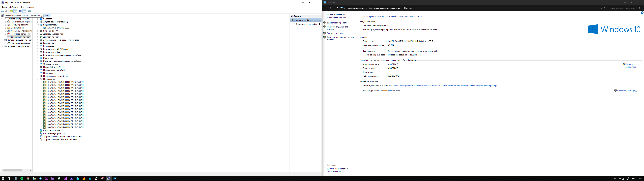Screen dimensions: 644x181
Task: Open the recent locations dropdown arrow in System window
Action: coord(334,8)
